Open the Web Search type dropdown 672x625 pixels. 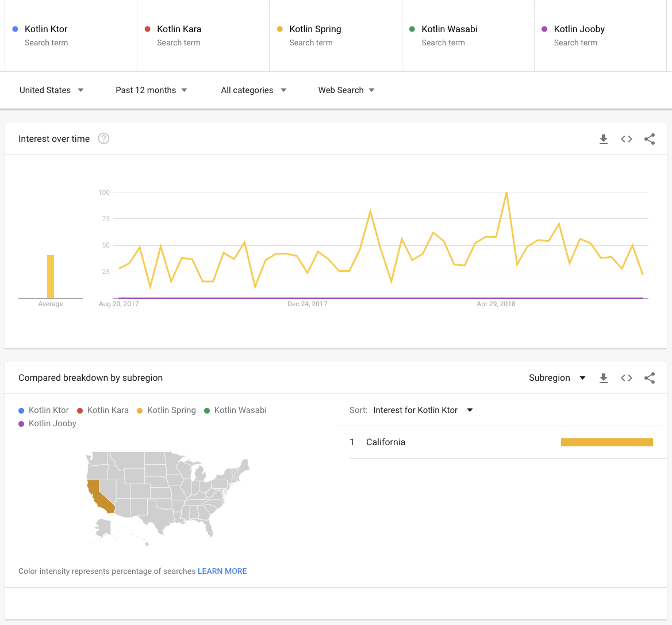coord(346,90)
